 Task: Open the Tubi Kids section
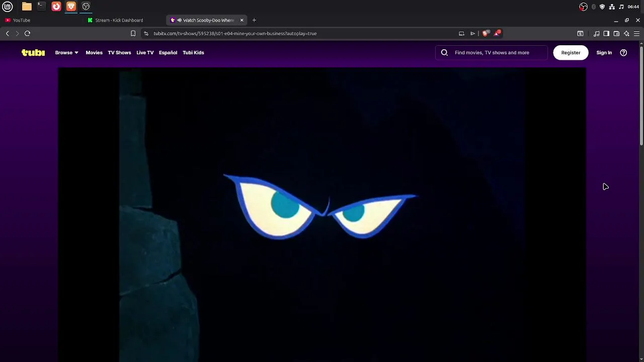click(x=193, y=52)
